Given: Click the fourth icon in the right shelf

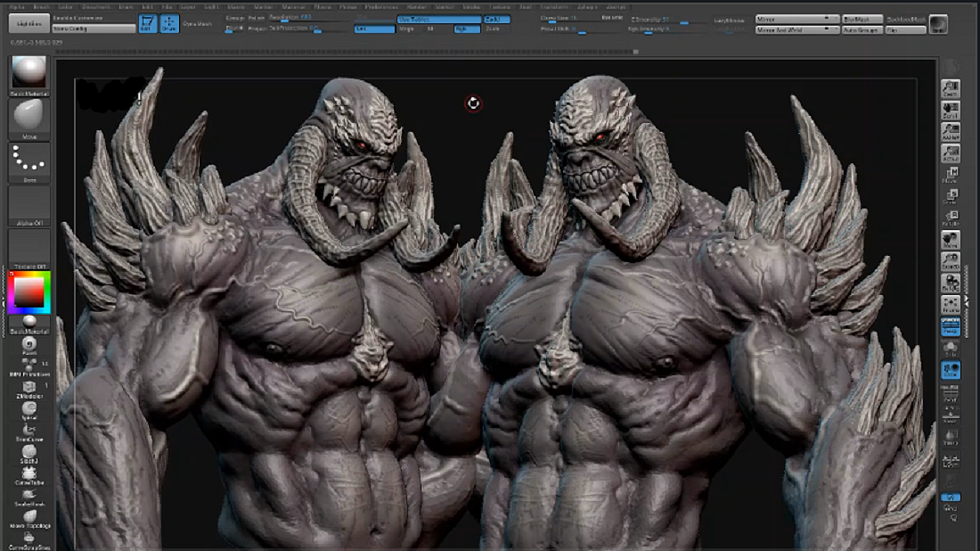Looking at the screenshot, I should pyautogui.click(x=951, y=152).
